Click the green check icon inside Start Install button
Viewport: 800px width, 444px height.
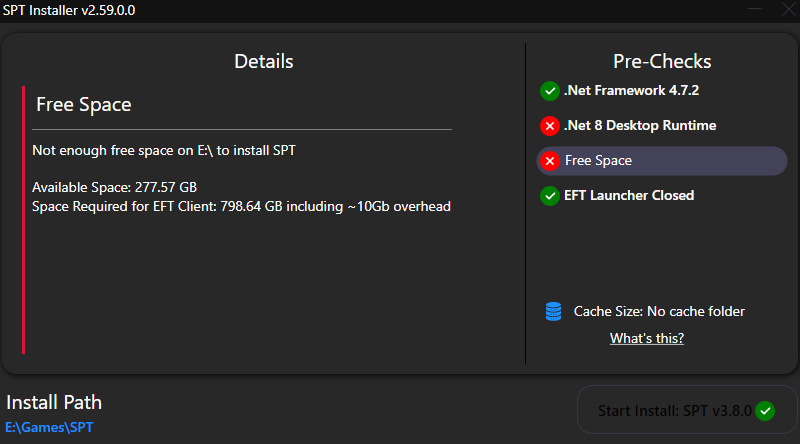(x=765, y=411)
